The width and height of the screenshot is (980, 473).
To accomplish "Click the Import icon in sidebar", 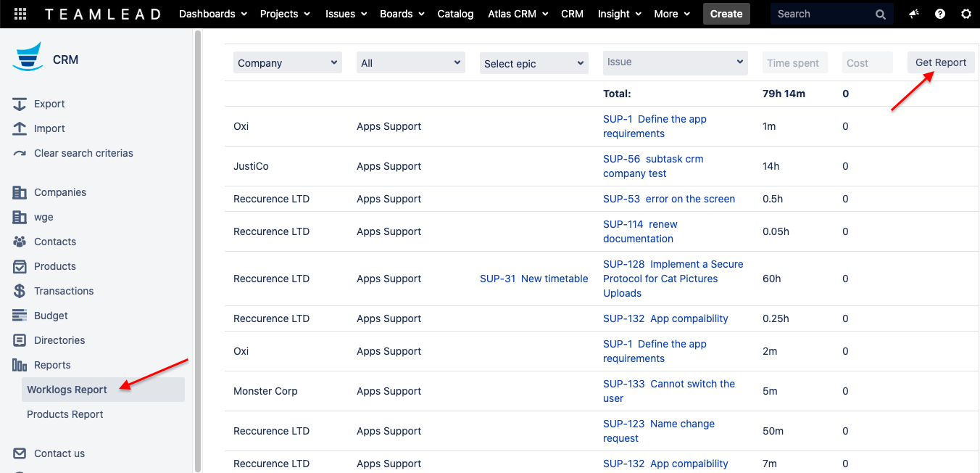I will pos(20,128).
